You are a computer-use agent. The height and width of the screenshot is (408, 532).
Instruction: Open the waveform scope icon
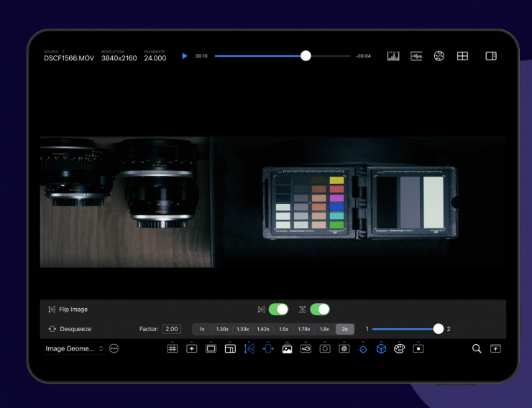416,56
